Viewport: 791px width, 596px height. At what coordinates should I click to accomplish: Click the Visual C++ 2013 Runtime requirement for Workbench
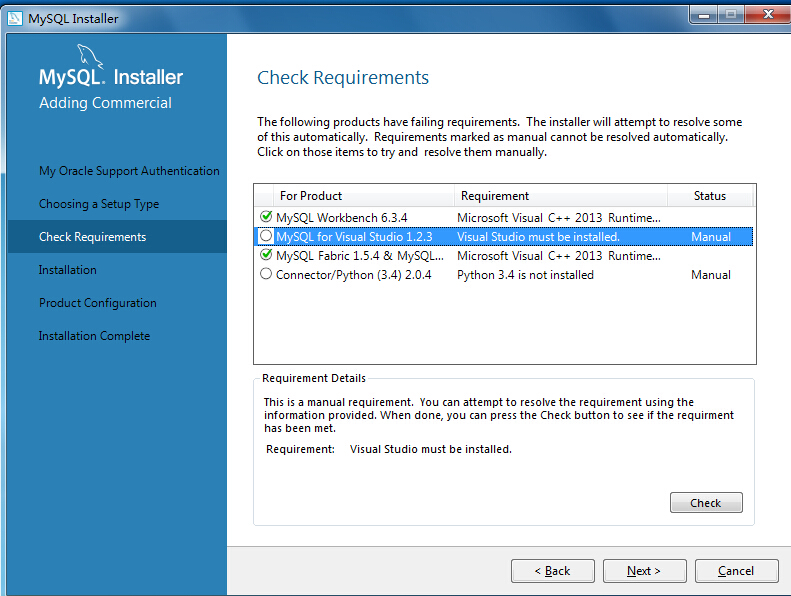(558, 218)
